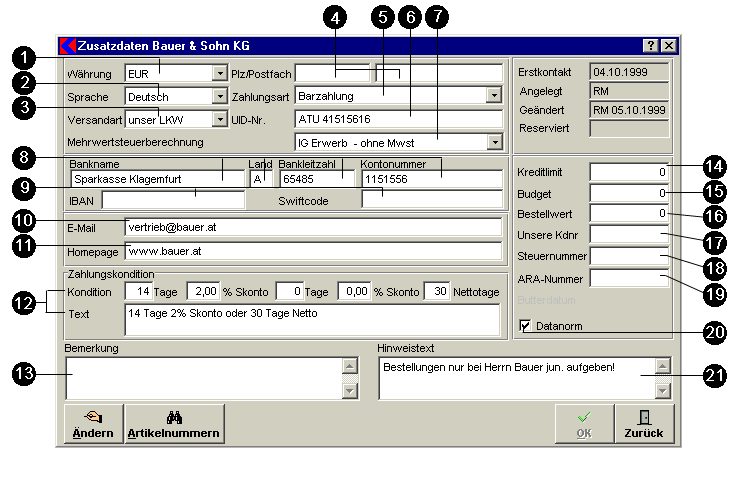Open the Mehrwertsteuerberechnung dropdown
This screenshot has width=737, height=482.
(x=493, y=142)
